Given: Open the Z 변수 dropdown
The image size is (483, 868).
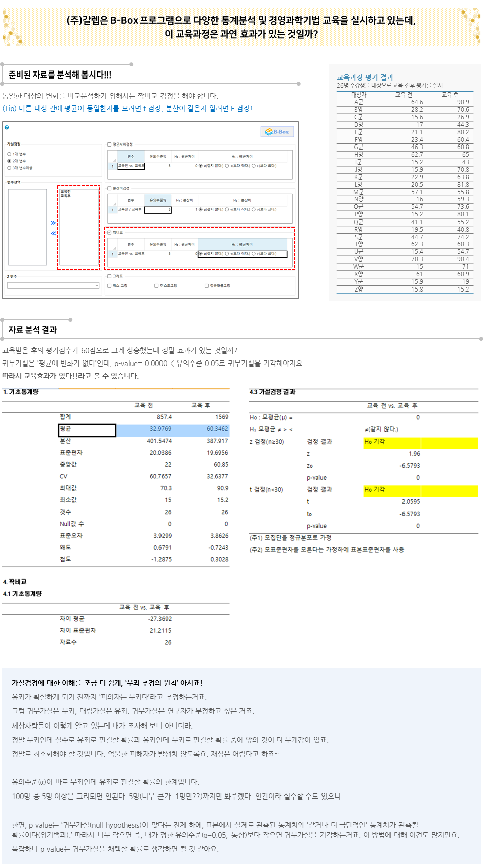Looking at the screenshot, I should tap(53, 285).
